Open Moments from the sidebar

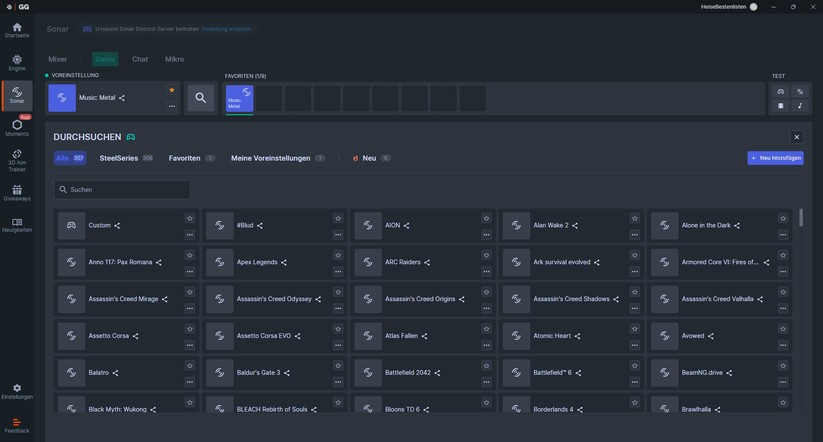click(17, 127)
